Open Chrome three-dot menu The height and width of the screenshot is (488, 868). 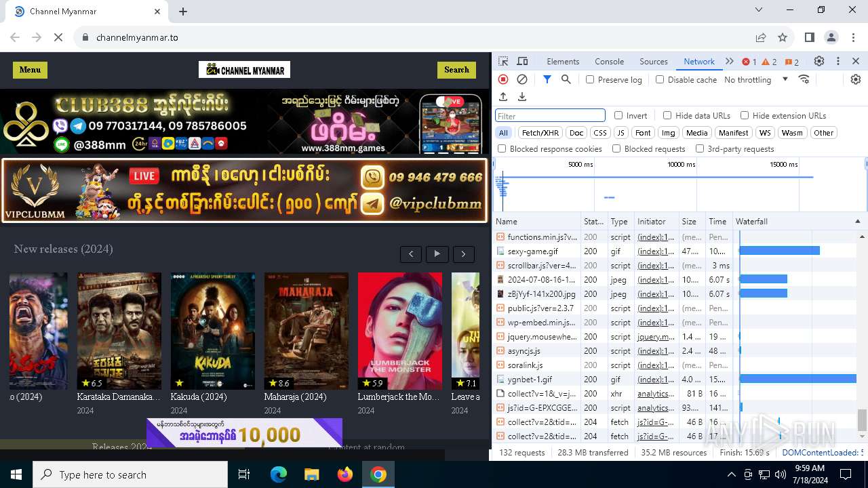point(852,37)
